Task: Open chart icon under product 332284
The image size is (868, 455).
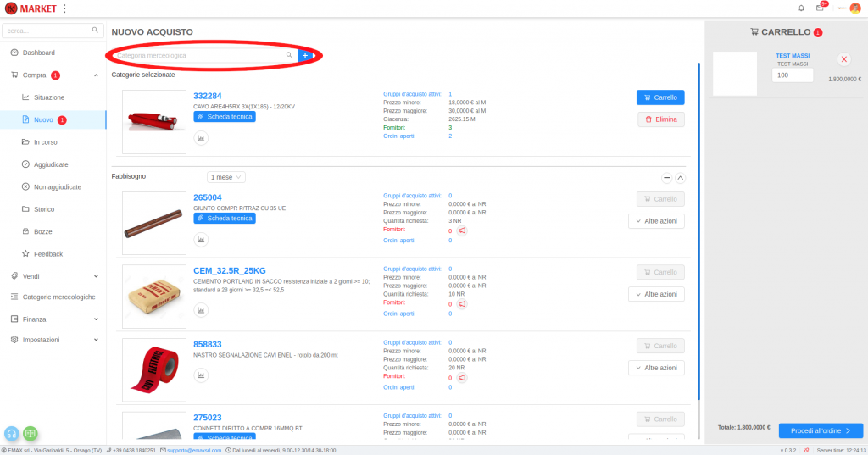Action: coord(201,138)
